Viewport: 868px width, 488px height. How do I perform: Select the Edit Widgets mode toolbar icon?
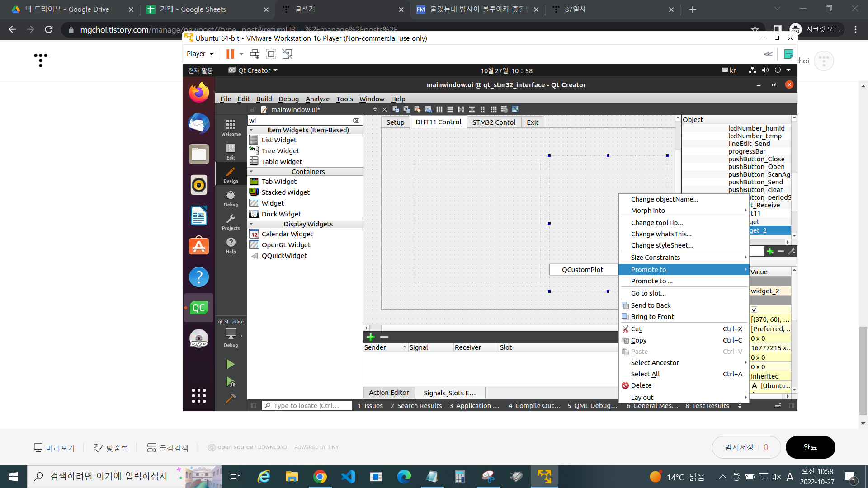396,109
